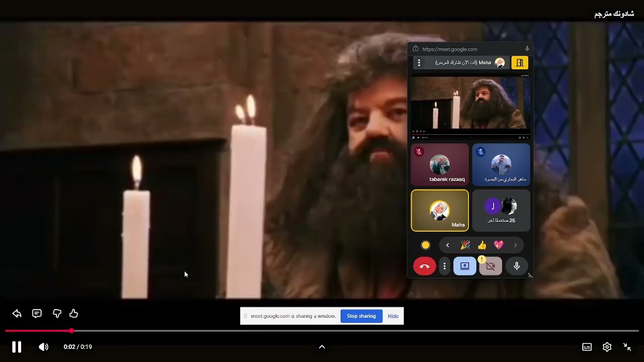
Task: Expand the panel with the up chevron
Action: 322,347
